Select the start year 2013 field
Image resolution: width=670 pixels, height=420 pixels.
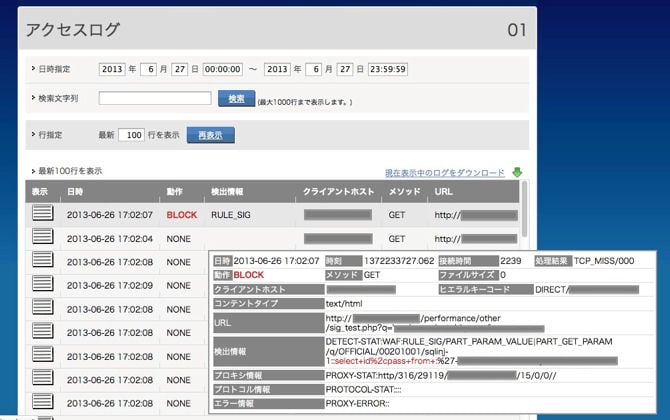coord(112,69)
